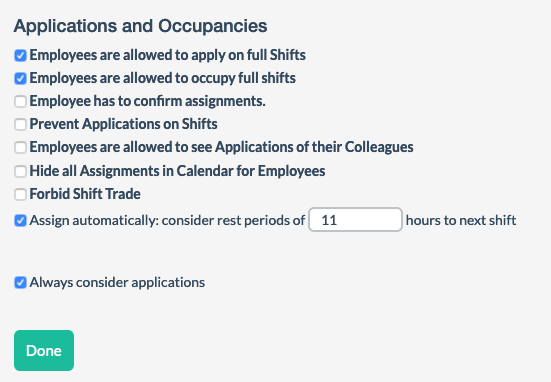Tick the 'Prevent Applications on Shifts' checkbox
This screenshot has width=551, height=382.
click(20, 124)
